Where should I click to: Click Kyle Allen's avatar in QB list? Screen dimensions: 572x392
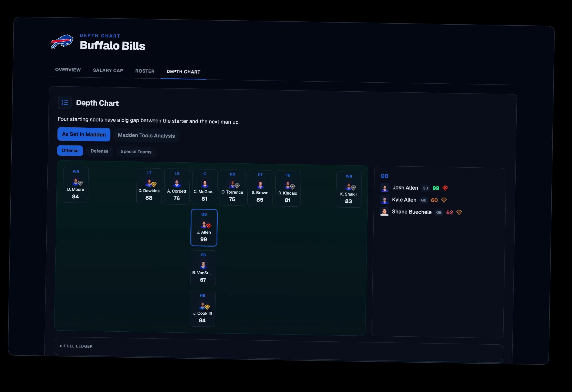click(x=385, y=199)
